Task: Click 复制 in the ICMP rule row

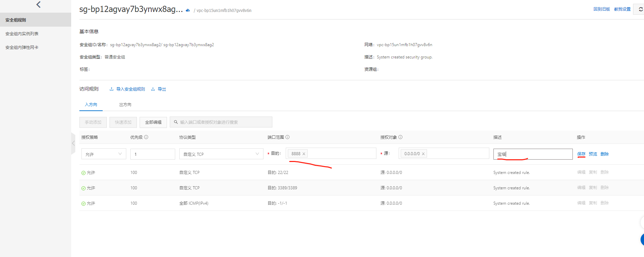Action: (x=593, y=203)
